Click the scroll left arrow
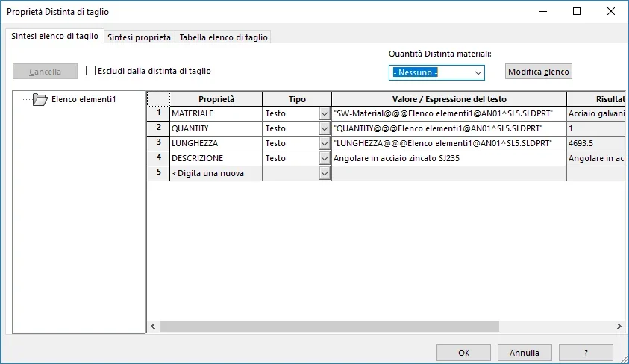 click(153, 326)
